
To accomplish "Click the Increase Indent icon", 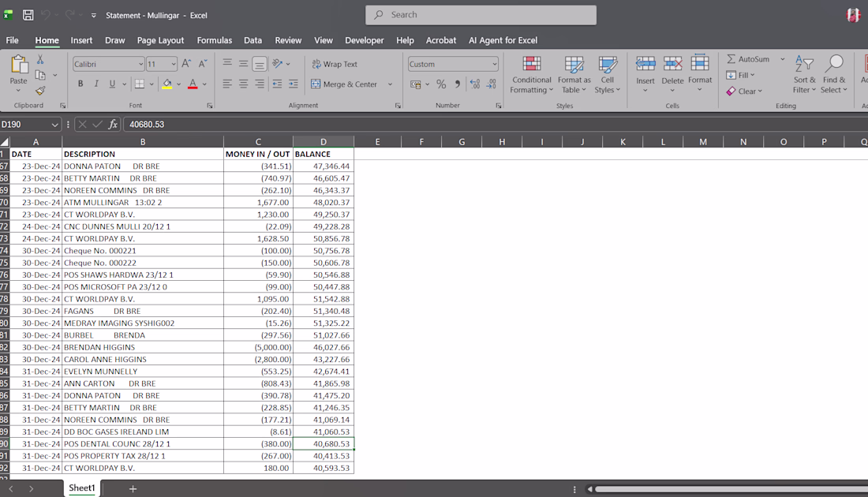I will pos(294,84).
